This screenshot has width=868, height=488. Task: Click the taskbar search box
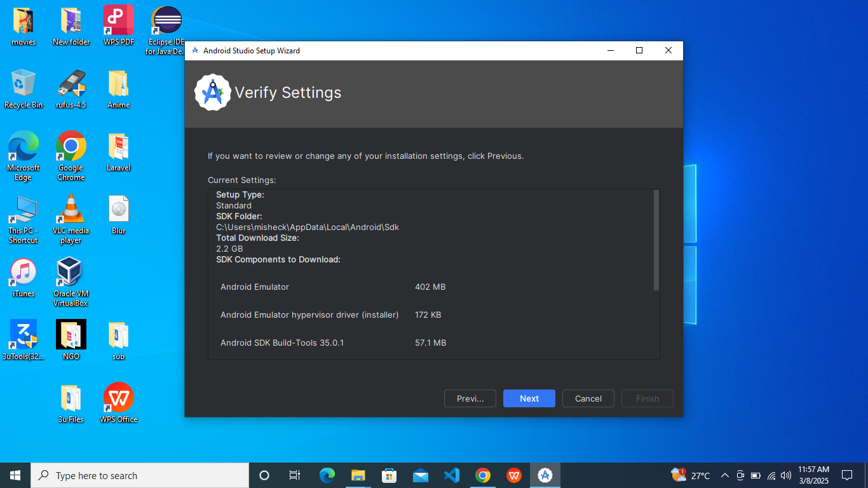(x=140, y=475)
